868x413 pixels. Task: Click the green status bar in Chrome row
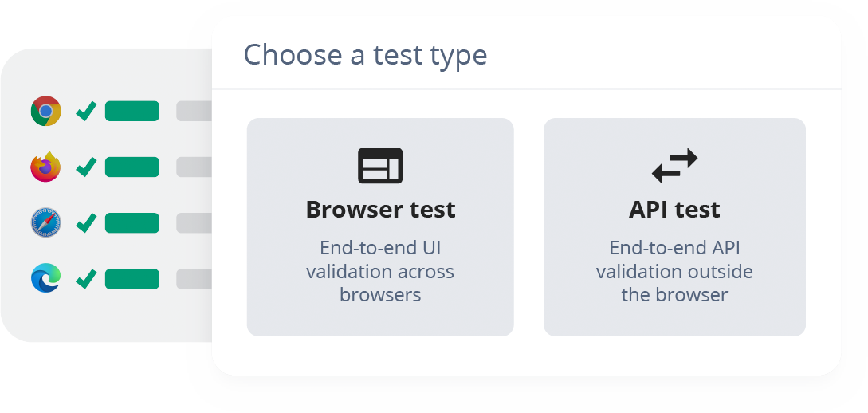132,111
